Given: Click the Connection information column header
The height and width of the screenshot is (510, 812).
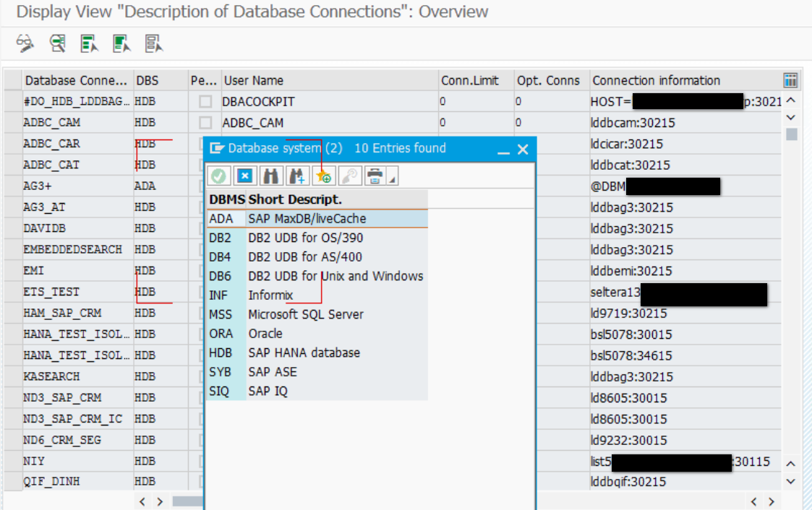Looking at the screenshot, I should click(656, 80).
